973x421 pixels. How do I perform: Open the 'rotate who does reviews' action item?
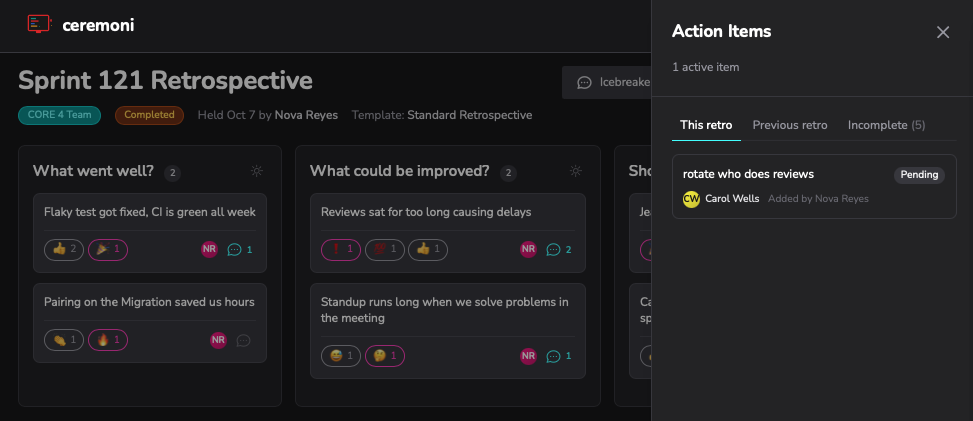(814, 186)
